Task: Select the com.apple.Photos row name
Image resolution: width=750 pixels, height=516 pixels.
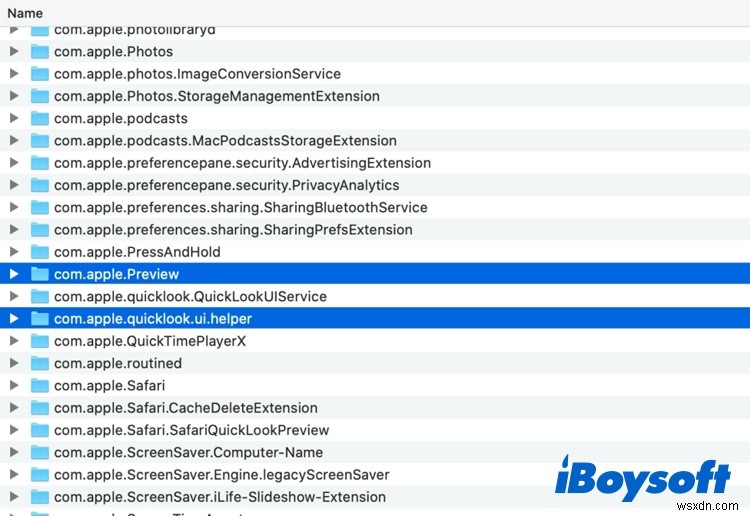Action: (113, 52)
